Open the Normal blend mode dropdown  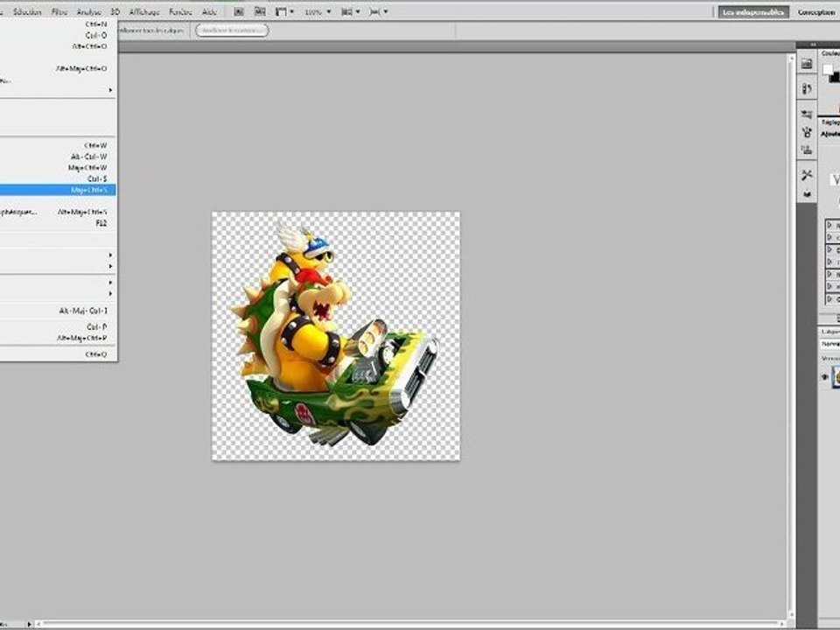(x=830, y=344)
